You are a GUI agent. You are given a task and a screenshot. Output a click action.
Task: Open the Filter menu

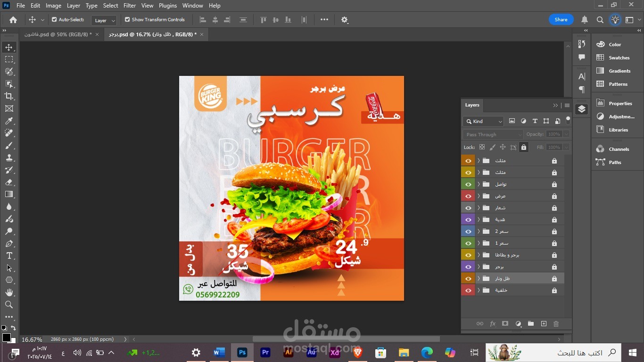click(x=130, y=6)
